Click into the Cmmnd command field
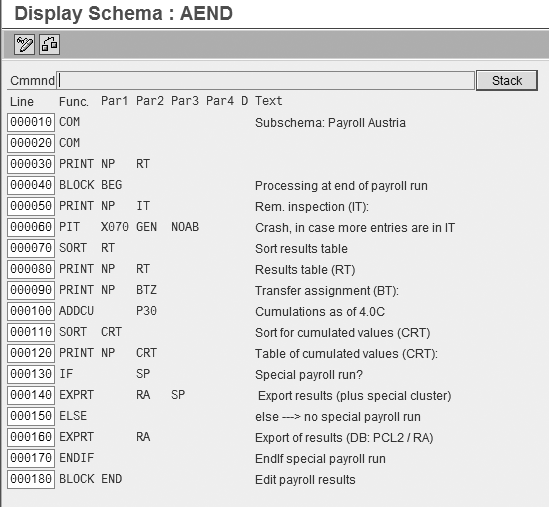 pos(266,80)
